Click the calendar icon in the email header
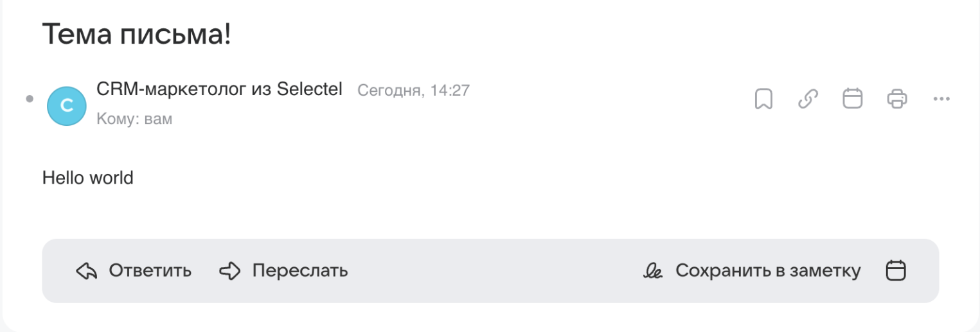 (x=852, y=99)
